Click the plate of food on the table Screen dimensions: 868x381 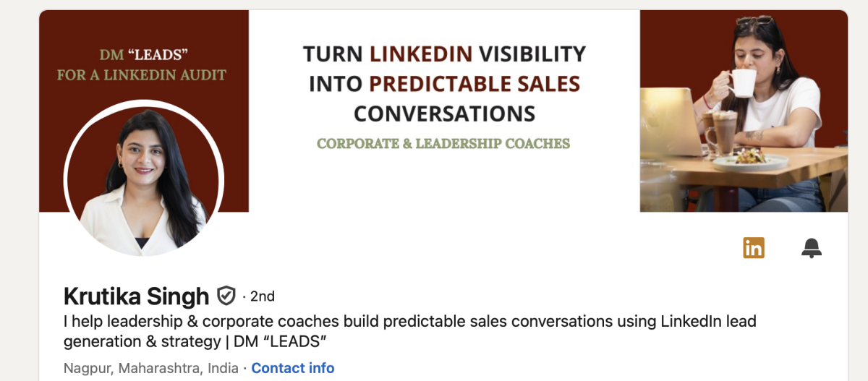pos(749,158)
